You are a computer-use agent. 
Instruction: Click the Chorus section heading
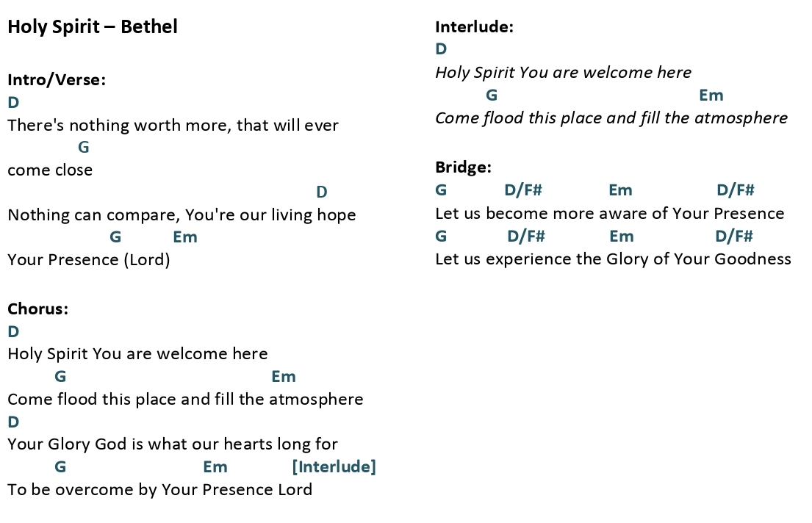tap(37, 309)
